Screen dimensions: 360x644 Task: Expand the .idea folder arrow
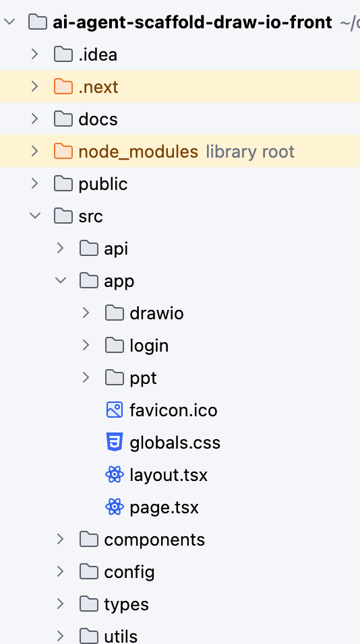35,54
